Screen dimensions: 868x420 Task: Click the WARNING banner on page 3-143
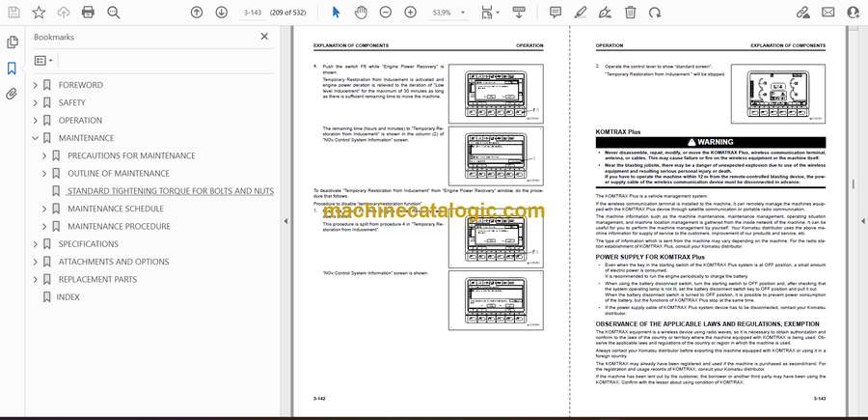pos(710,142)
